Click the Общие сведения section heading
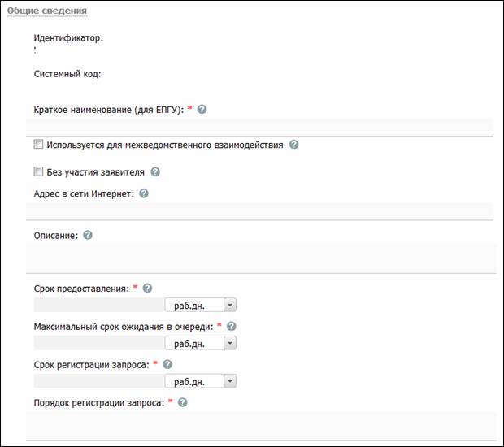This screenshot has height=447, width=504. pos(47,11)
